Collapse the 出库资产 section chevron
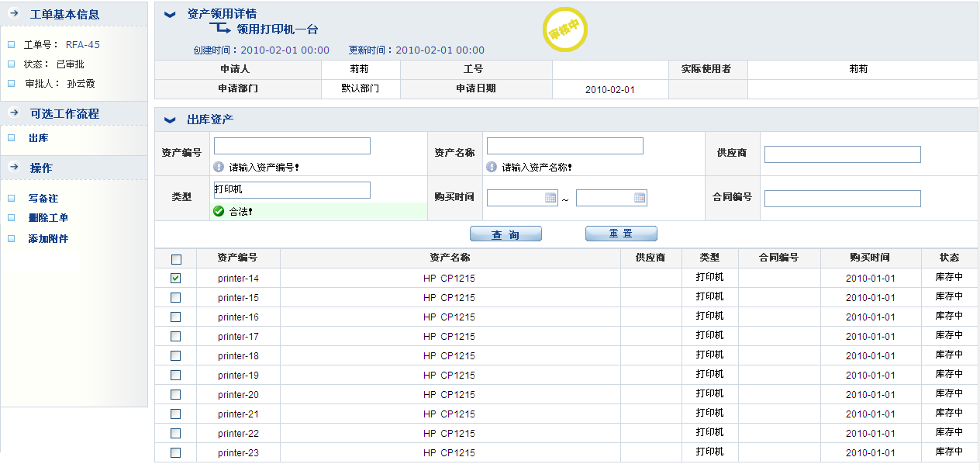The image size is (980, 471). point(170,119)
